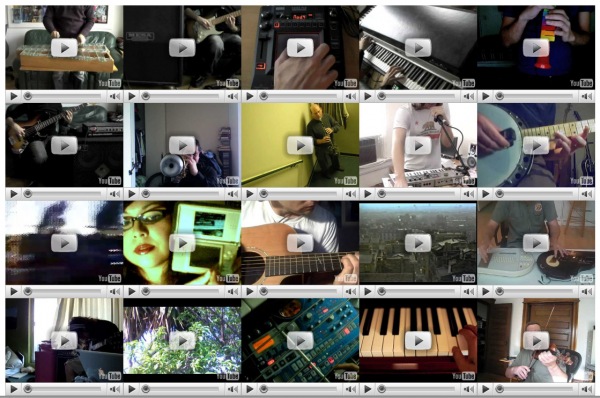Mute the trumpet player video
Image resolution: width=600 pixels, height=398 pixels.
pos(233,194)
